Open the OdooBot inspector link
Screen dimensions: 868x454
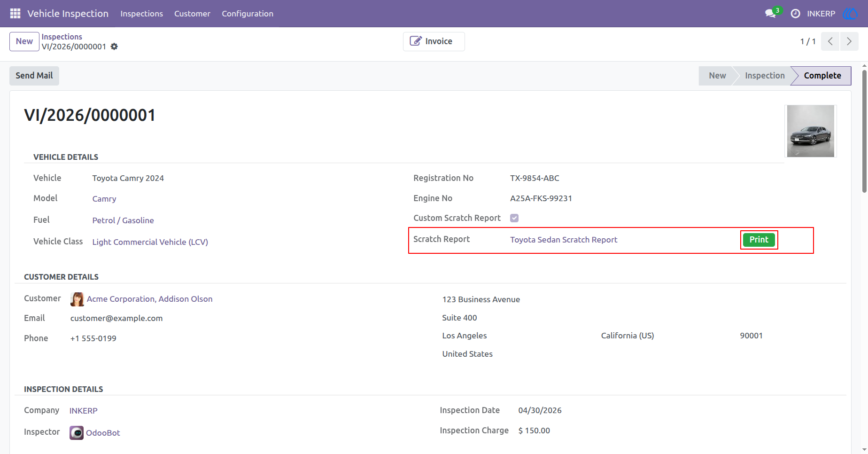tap(103, 433)
